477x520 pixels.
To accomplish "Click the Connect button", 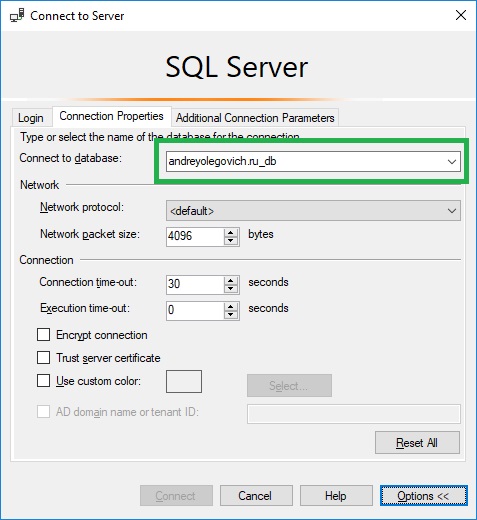I will click(176, 495).
